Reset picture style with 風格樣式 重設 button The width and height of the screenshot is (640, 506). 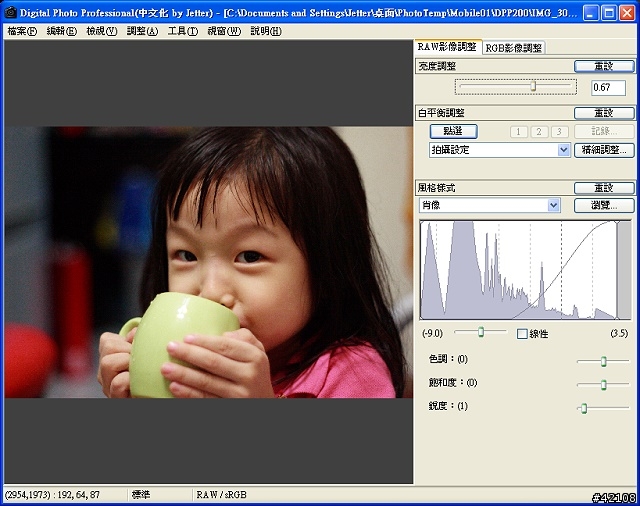click(604, 188)
